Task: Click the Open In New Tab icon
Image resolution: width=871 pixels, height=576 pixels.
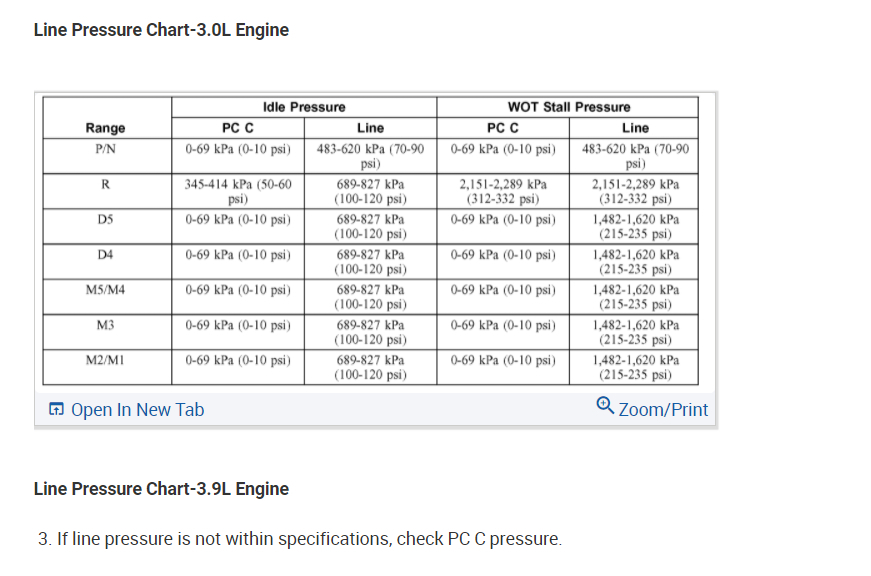Action: [56, 409]
